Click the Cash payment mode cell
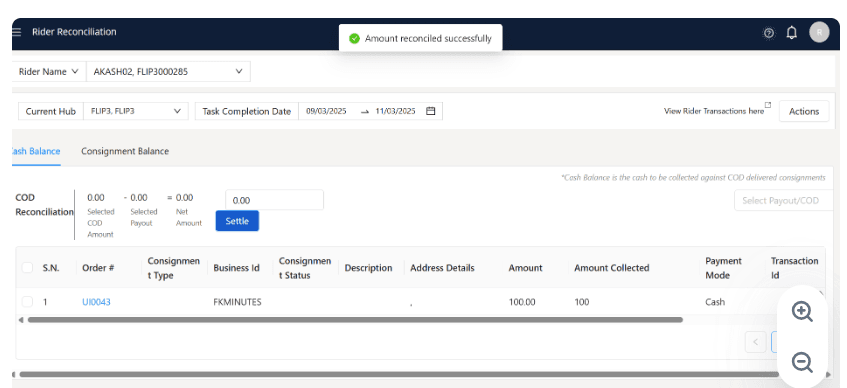The image size is (847, 388). click(x=715, y=302)
